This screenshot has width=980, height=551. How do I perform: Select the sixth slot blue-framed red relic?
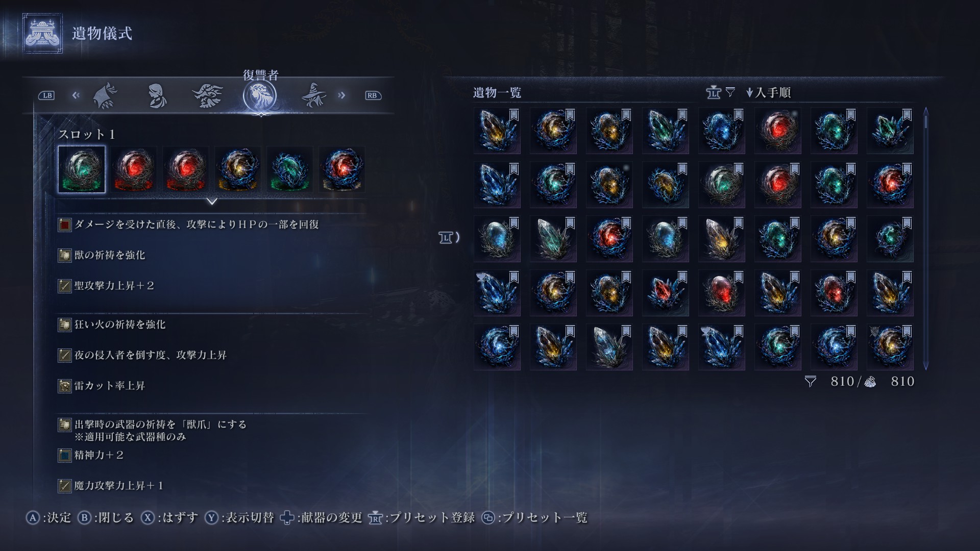[342, 169]
